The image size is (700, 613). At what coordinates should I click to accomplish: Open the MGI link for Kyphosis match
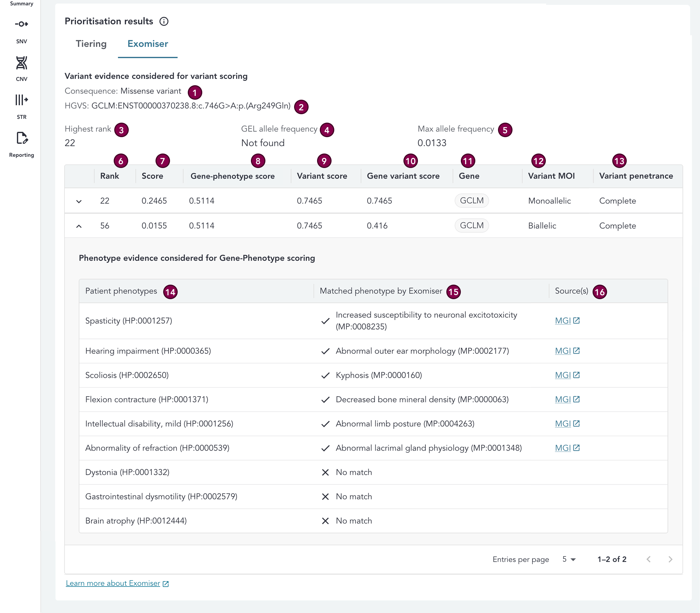567,375
